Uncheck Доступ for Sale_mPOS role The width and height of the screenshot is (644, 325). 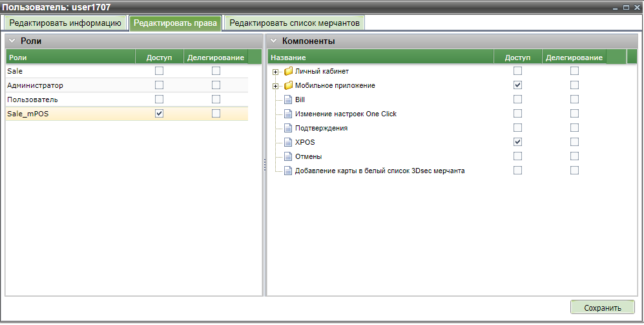pyautogui.click(x=159, y=114)
